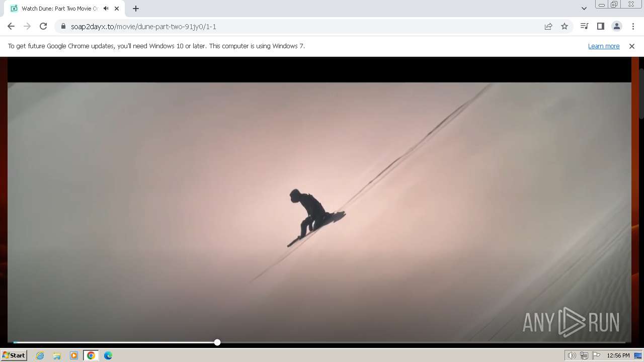Click the 12:56 PM taskbar clock

[x=618, y=355]
